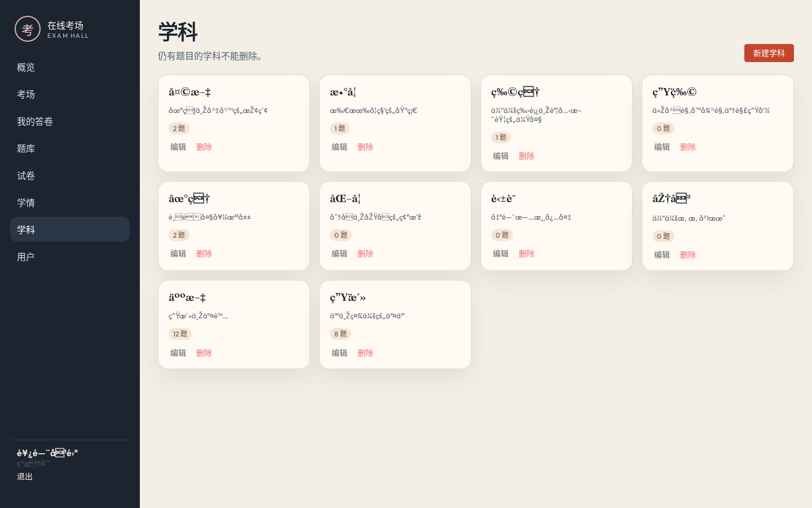Click 编辑 on the æ•°å¦ card
The width and height of the screenshot is (812, 508).
click(x=339, y=147)
